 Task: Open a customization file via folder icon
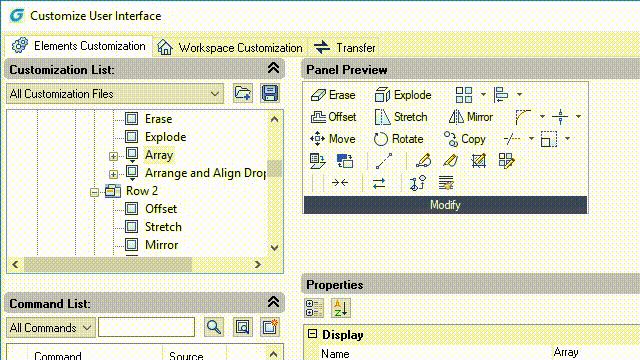[x=243, y=93]
